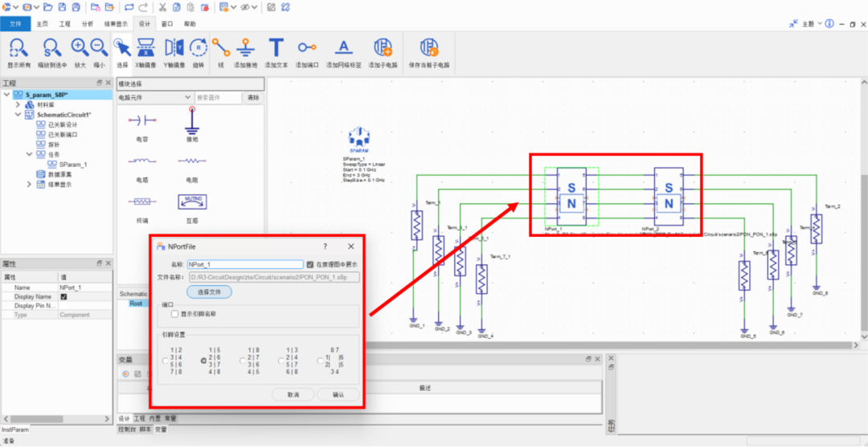Image resolution: width=868 pixels, height=448 pixels.
Task: Open the 电路元件 component category dropdown
Action: coord(154,97)
